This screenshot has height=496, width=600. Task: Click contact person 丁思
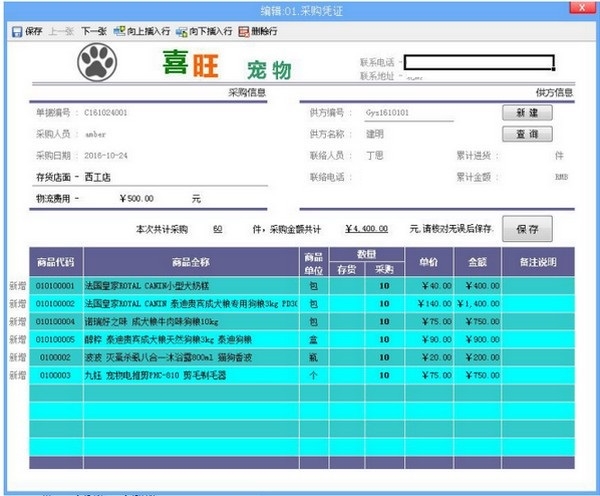click(375, 156)
